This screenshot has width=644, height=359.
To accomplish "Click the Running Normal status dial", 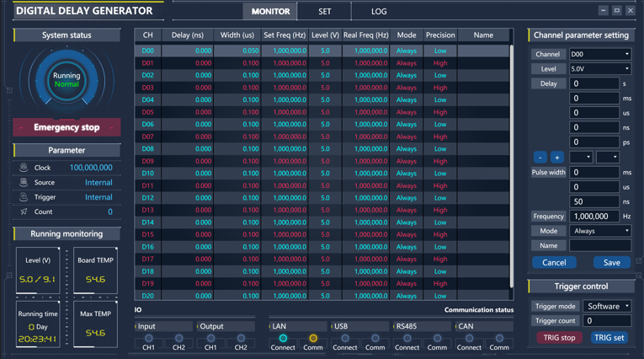I will (x=67, y=80).
